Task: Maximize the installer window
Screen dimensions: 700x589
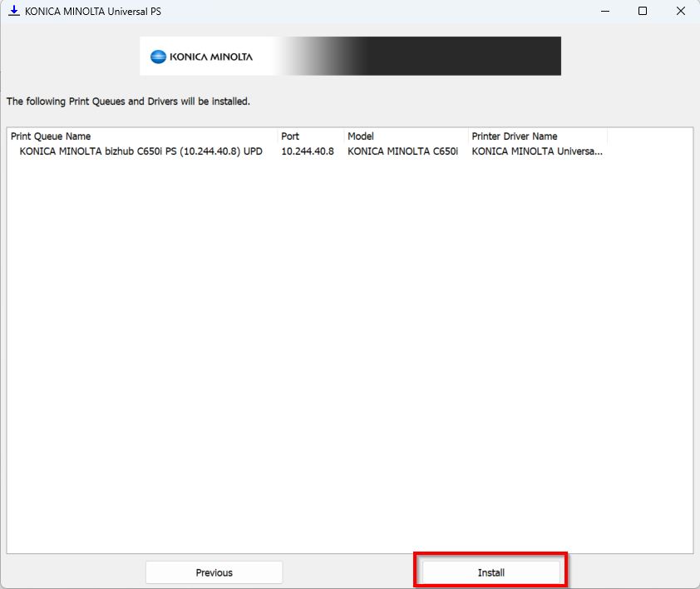Action: click(643, 11)
